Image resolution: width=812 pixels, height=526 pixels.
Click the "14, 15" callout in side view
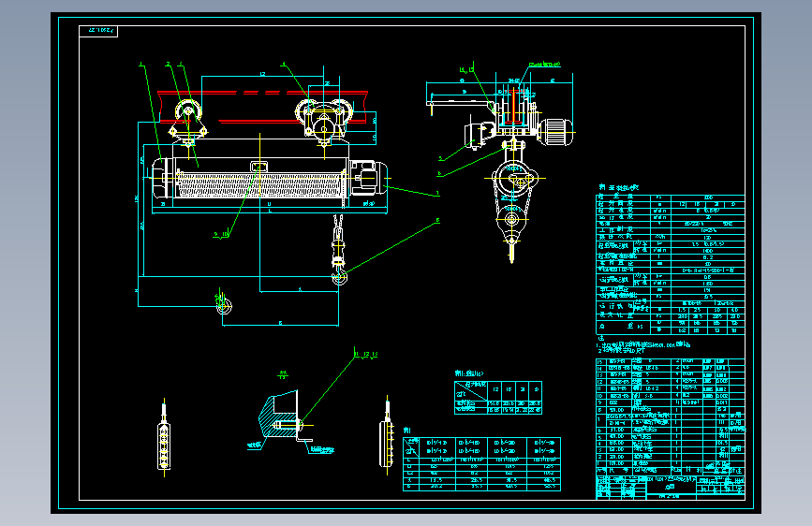[x=466, y=69]
